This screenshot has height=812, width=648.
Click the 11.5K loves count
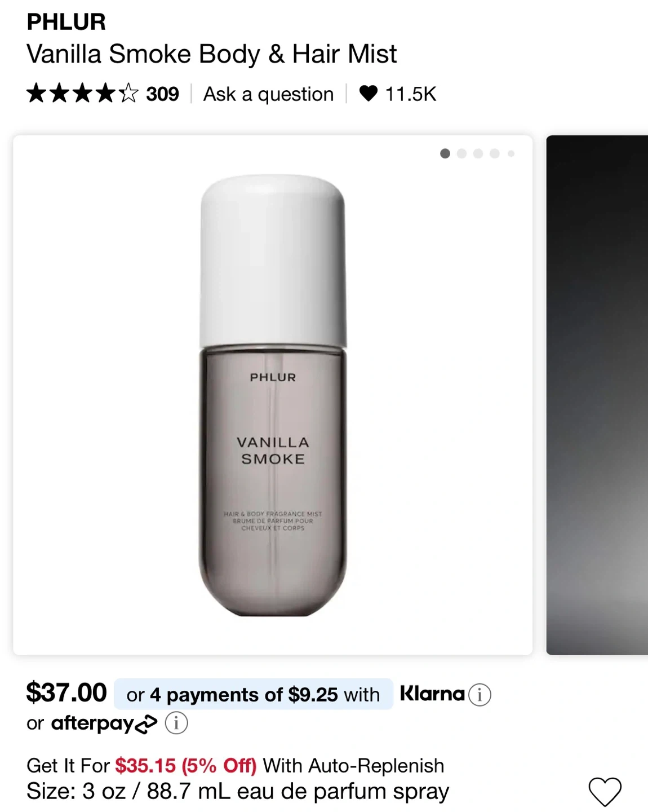(410, 94)
